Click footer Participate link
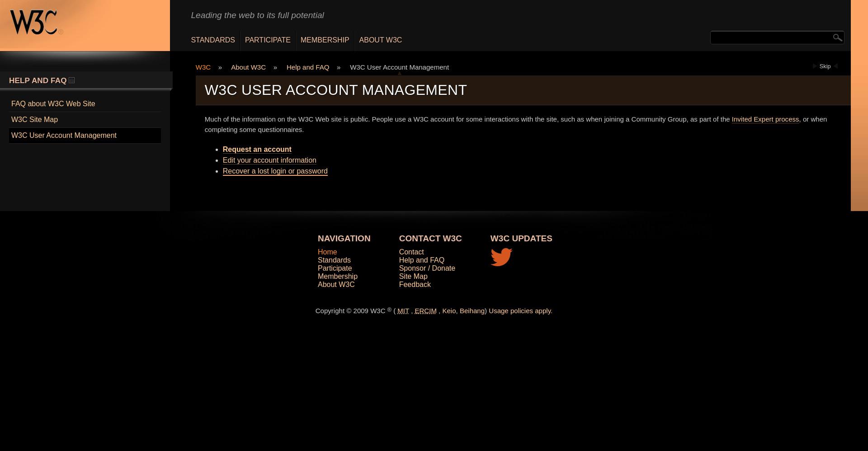Image resolution: width=868 pixels, height=451 pixels. click(335, 268)
